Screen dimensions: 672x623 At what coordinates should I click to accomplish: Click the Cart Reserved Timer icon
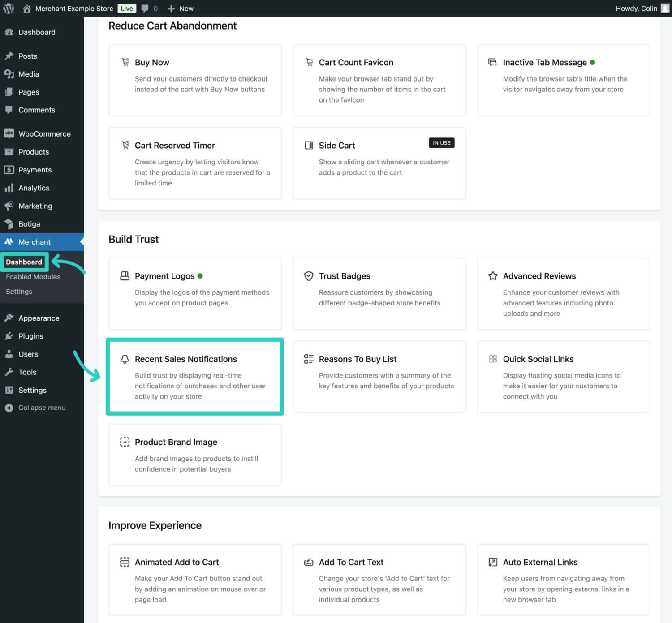pos(125,145)
